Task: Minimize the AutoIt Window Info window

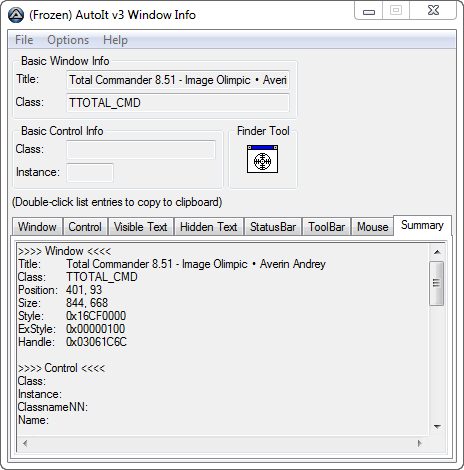Action: [x=369, y=11]
